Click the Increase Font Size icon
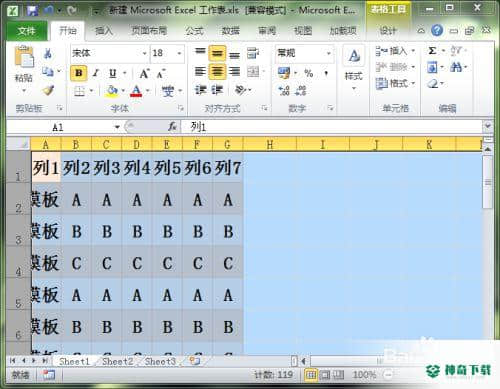 [144, 73]
